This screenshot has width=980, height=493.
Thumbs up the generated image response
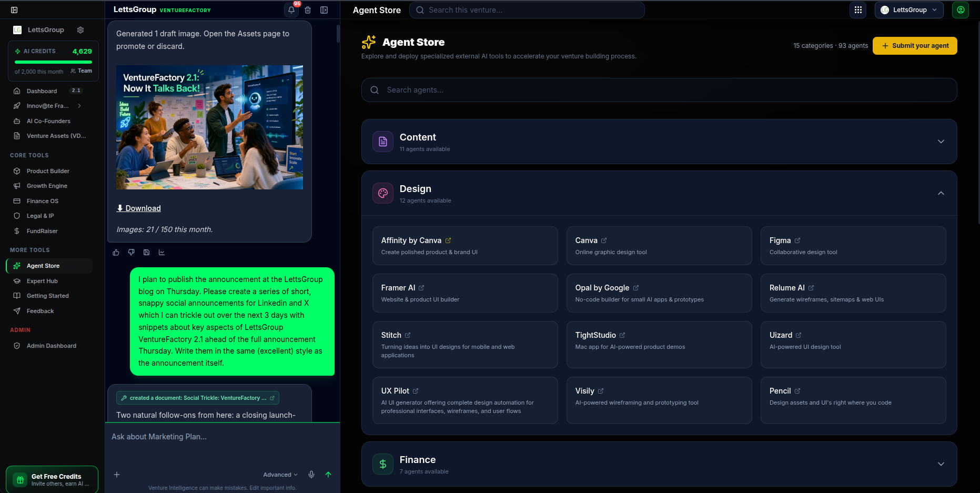pyautogui.click(x=116, y=253)
